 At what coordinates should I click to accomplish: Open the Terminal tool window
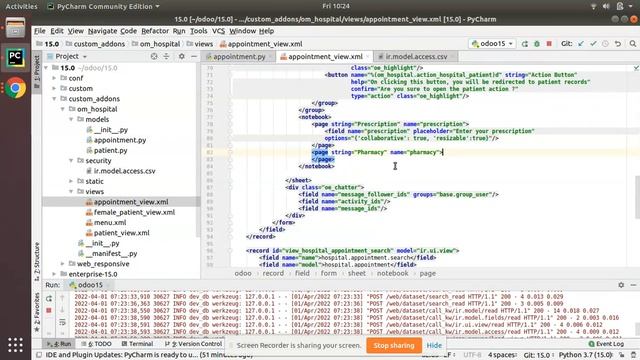pyautogui.click(x=137, y=344)
